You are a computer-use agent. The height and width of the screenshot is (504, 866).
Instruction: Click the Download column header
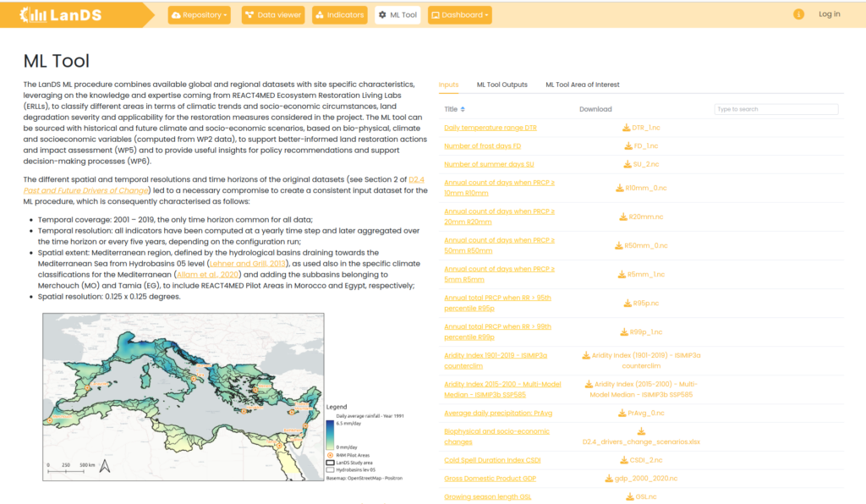595,109
